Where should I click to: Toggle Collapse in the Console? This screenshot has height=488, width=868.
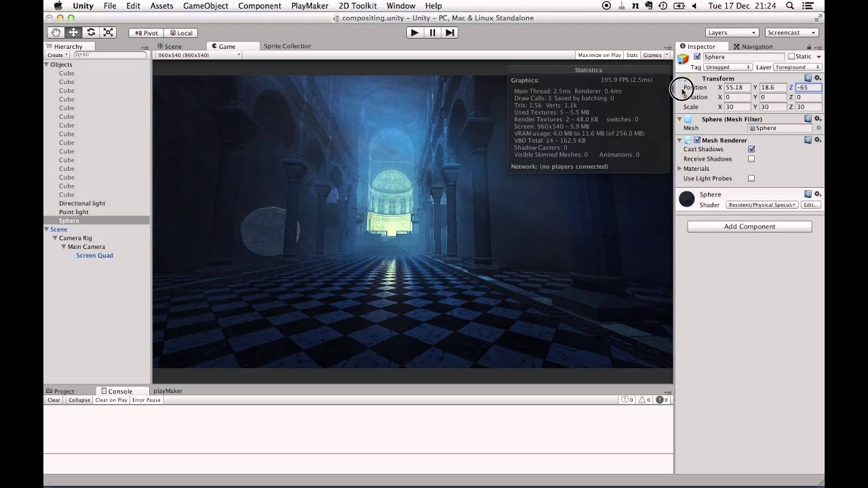click(x=79, y=400)
